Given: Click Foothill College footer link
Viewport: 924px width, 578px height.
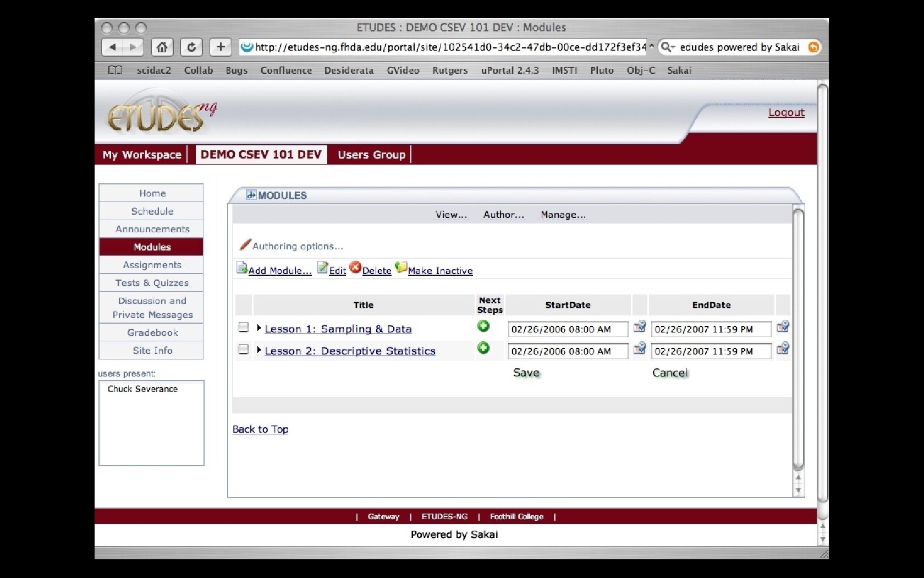Looking at the screenshot, I should (516, 516).
